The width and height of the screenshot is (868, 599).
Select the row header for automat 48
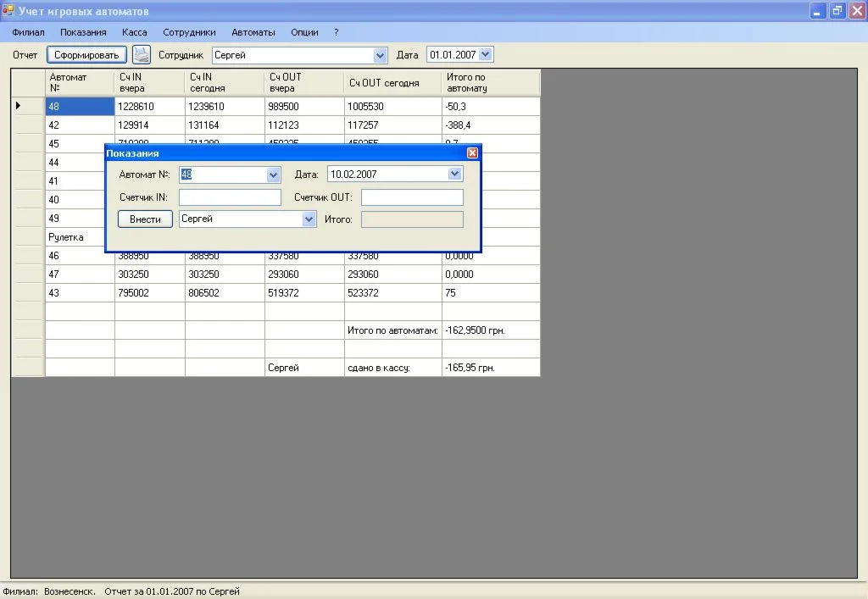coord(28,107)
